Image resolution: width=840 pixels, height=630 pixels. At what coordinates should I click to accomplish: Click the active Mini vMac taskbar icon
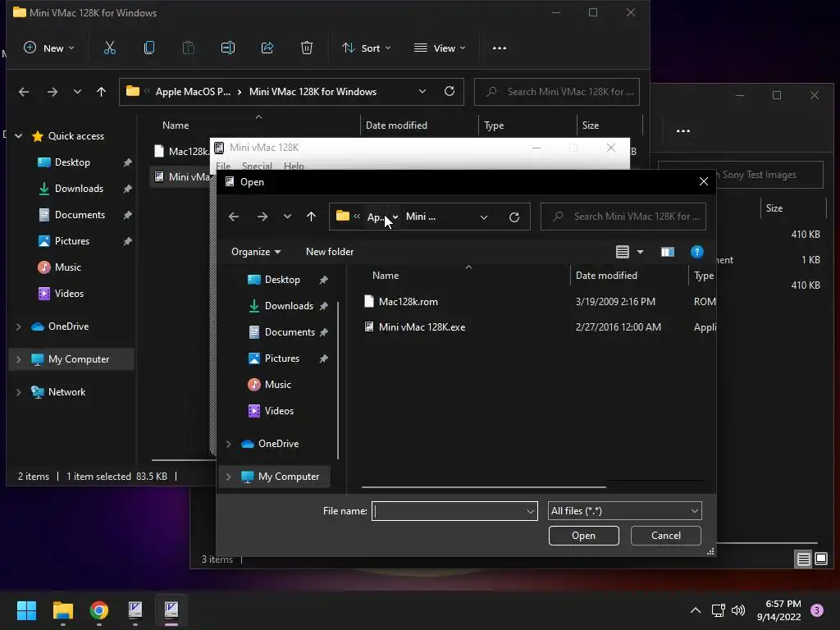(171, 610)
